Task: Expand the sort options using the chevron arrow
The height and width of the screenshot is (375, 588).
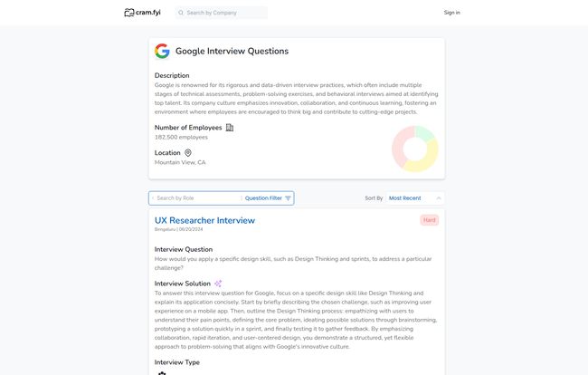Action: pos(439,197)
